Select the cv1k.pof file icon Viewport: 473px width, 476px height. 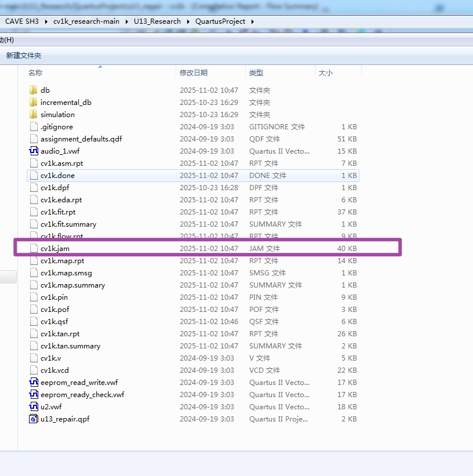[34, 310]
